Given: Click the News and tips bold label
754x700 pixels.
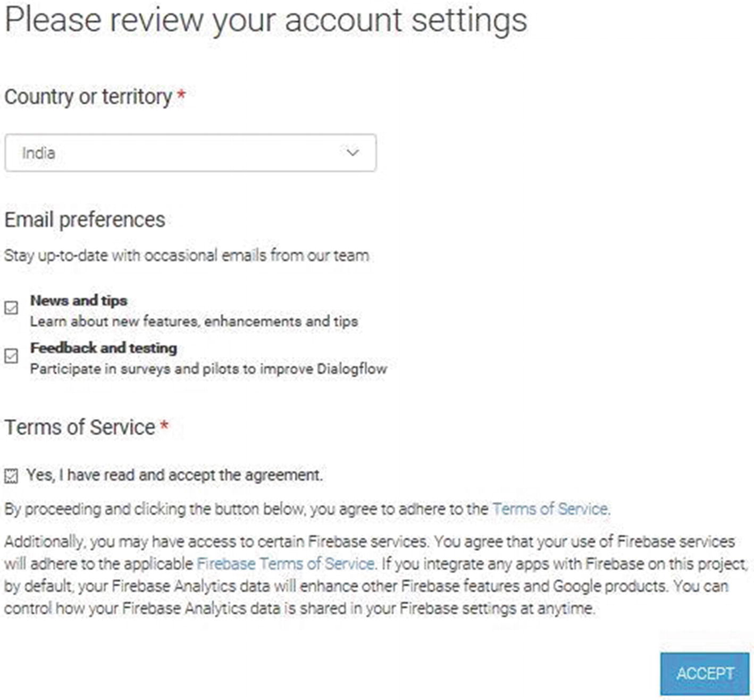Looking at the screenshot, I should (x=79, y=301).
